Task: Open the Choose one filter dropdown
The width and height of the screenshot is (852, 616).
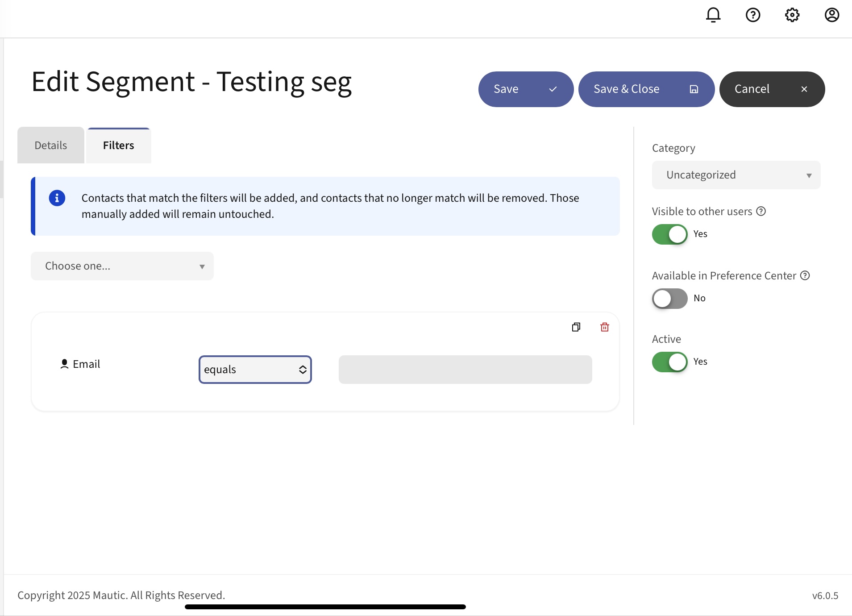Action: pyautogui.click(x=122, y=266)
